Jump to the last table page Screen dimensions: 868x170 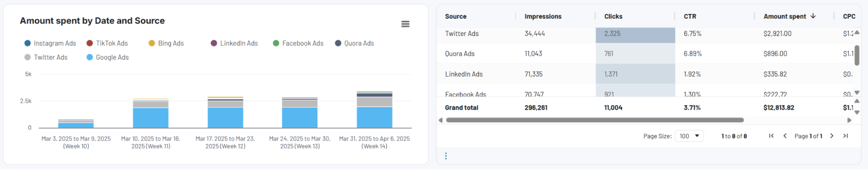[845, 136]
